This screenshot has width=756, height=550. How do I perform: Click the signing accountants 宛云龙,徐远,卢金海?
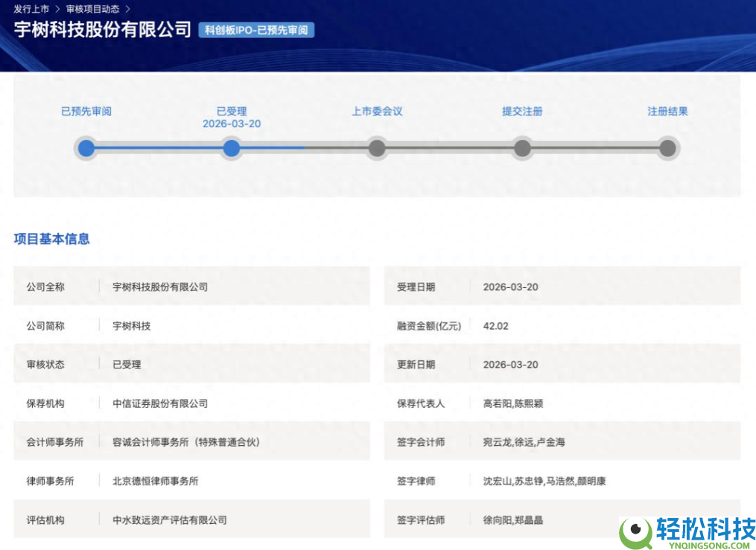click(524, 442)
